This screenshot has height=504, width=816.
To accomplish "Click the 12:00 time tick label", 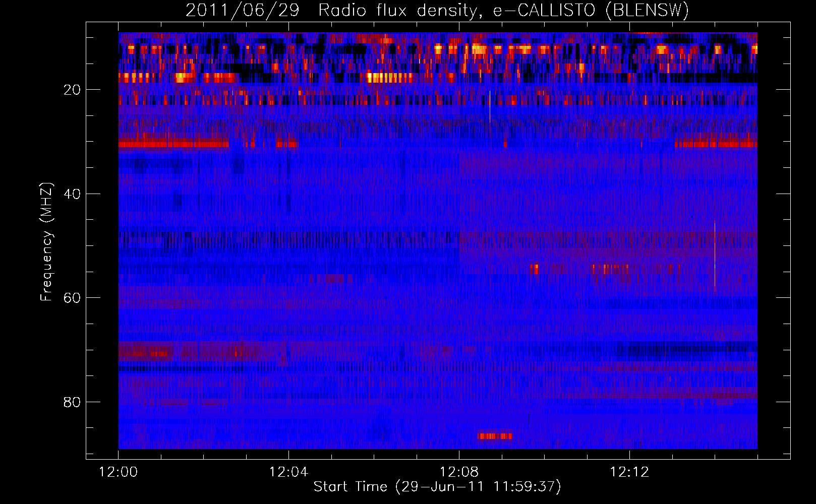I will pyautogui.click(x=118, y=472).
